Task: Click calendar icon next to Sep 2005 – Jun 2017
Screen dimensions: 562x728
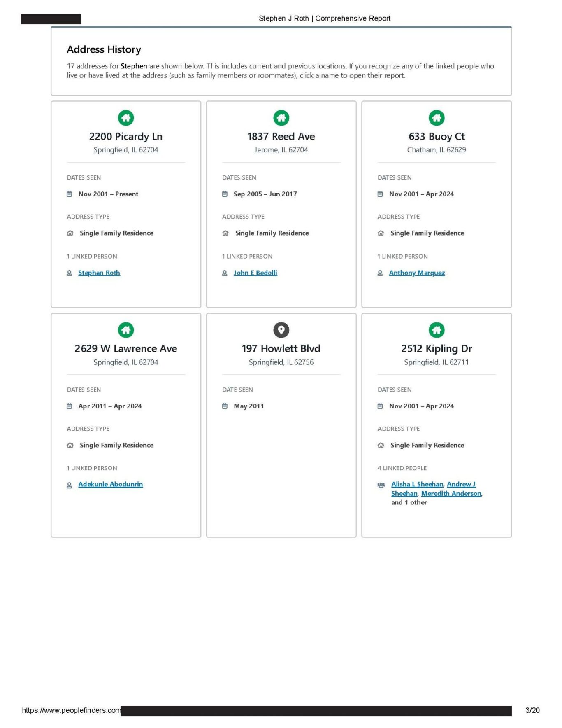Action: tap(225, 194)
